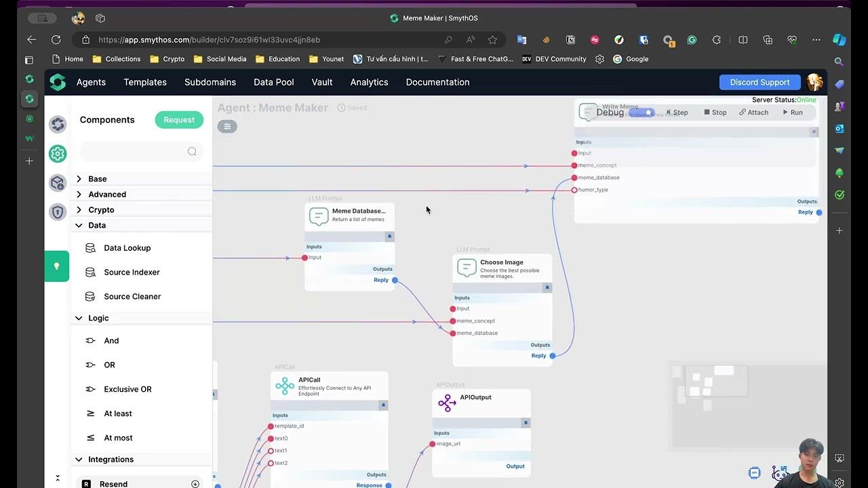Open the Data Pool menu

pos(274,82)
